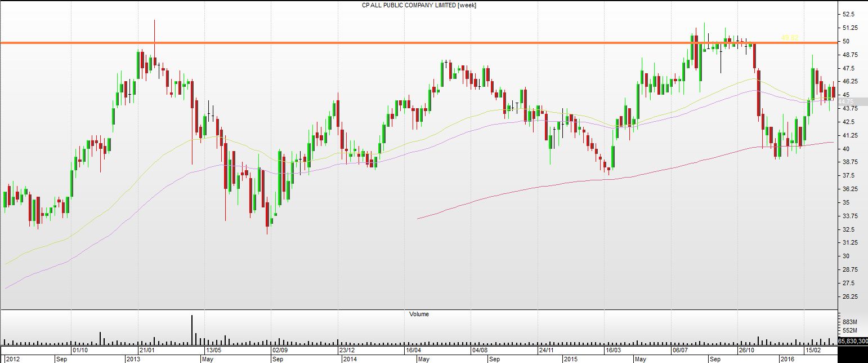Click the 37.5 price axis label
The image size is (868, 363).
(x=849, y=175)
